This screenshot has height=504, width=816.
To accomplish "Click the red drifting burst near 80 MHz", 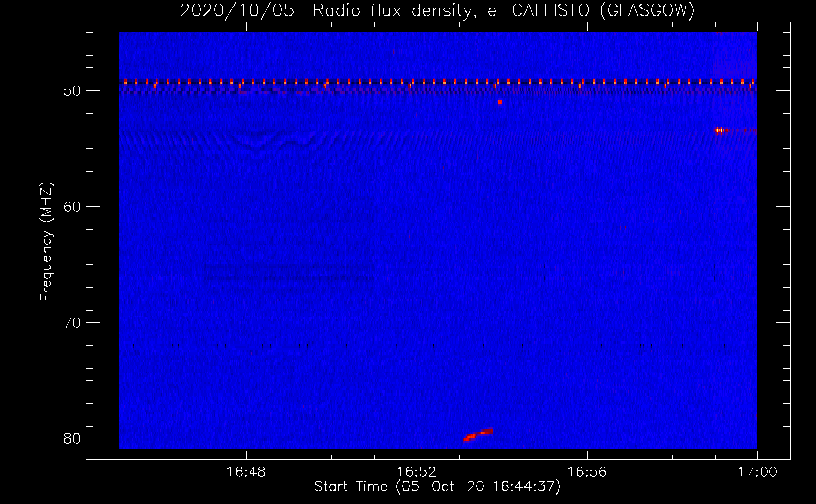I will coord(478,434).
